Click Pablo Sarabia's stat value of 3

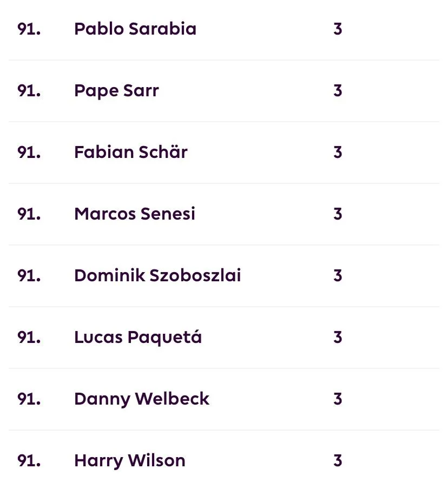click(338, 29)
